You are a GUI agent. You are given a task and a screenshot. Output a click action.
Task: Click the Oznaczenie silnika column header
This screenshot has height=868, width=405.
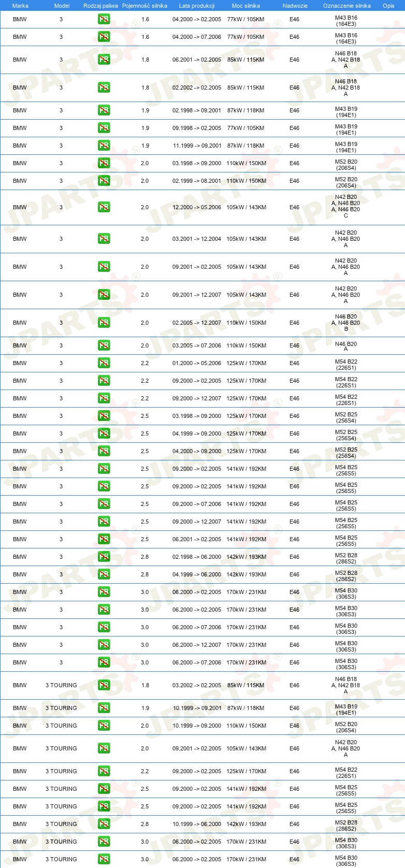(347, 6)
